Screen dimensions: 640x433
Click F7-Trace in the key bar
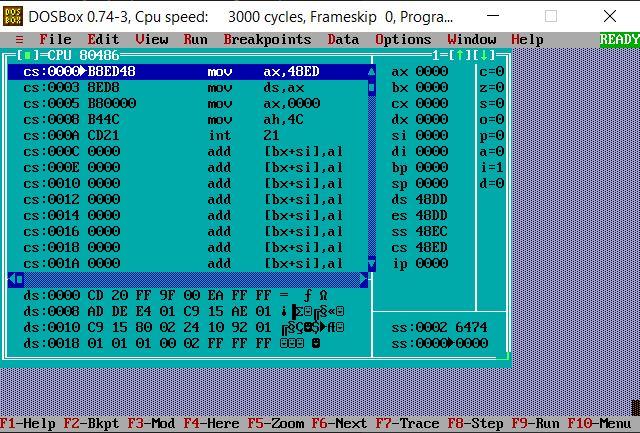coord(407,424)
